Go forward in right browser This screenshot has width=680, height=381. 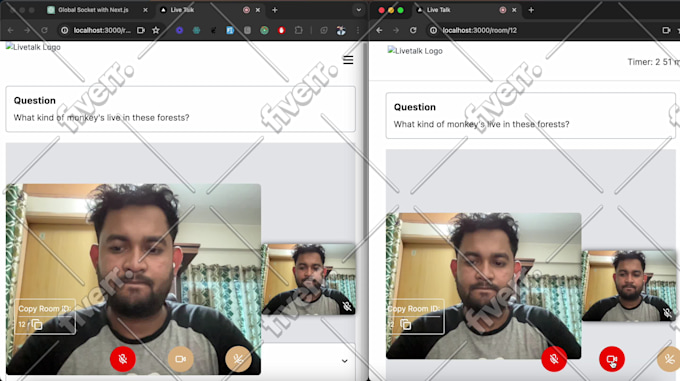(x=396, y=30)
